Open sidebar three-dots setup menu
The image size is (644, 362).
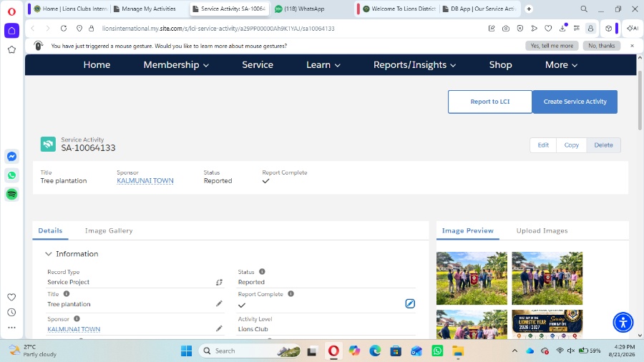coord(11,328)
